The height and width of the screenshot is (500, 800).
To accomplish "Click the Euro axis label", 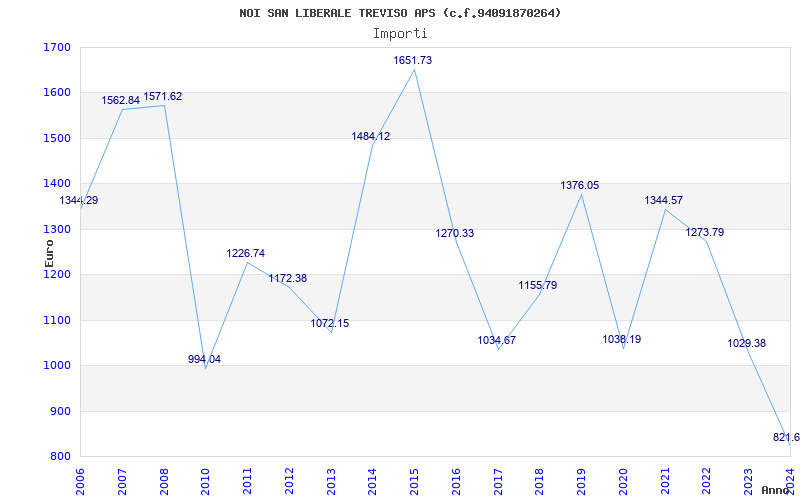I will pyautogui.click(x=49, y=253).
